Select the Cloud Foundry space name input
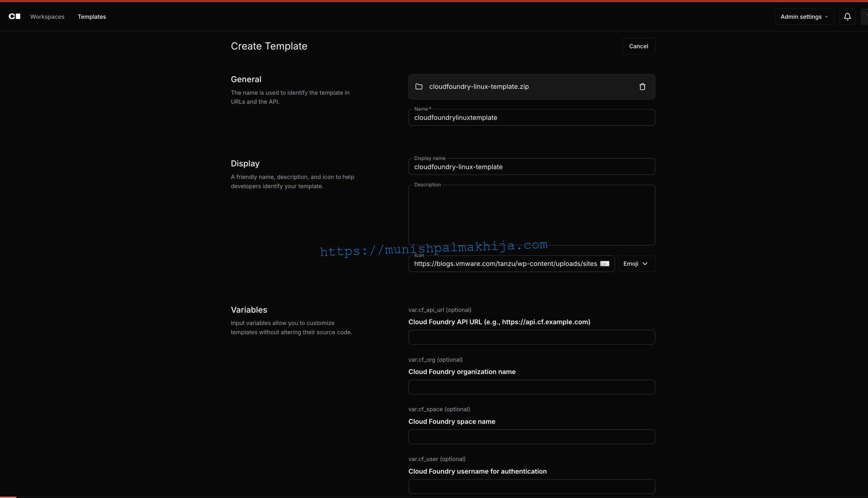 point(531,437)
